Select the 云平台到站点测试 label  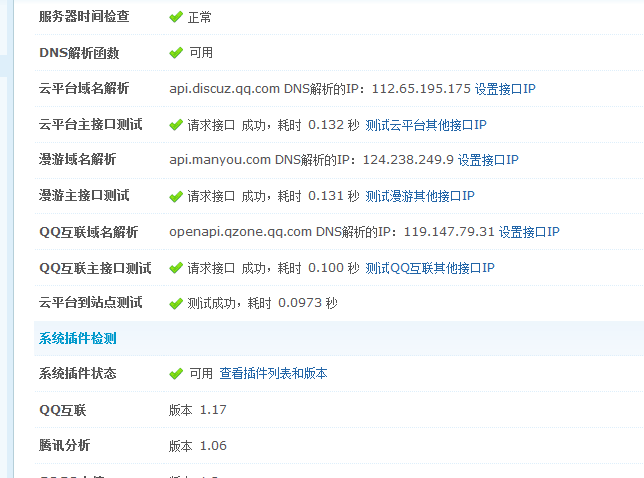91,303
